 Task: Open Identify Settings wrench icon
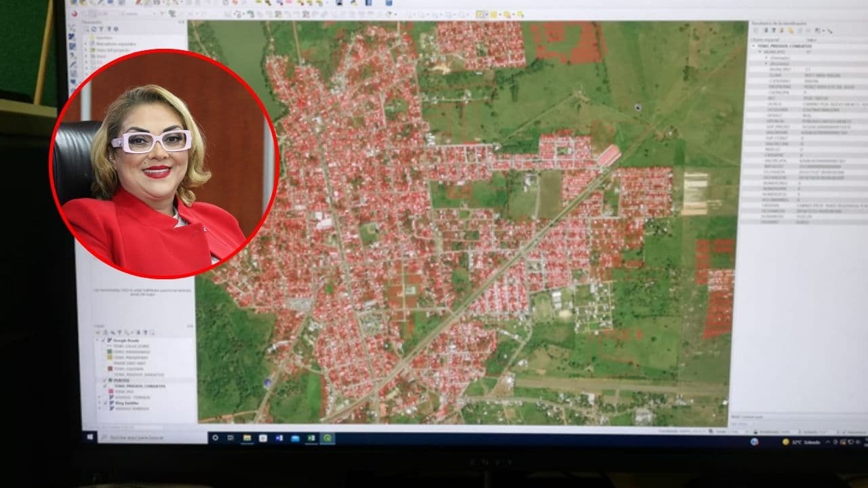830,30
